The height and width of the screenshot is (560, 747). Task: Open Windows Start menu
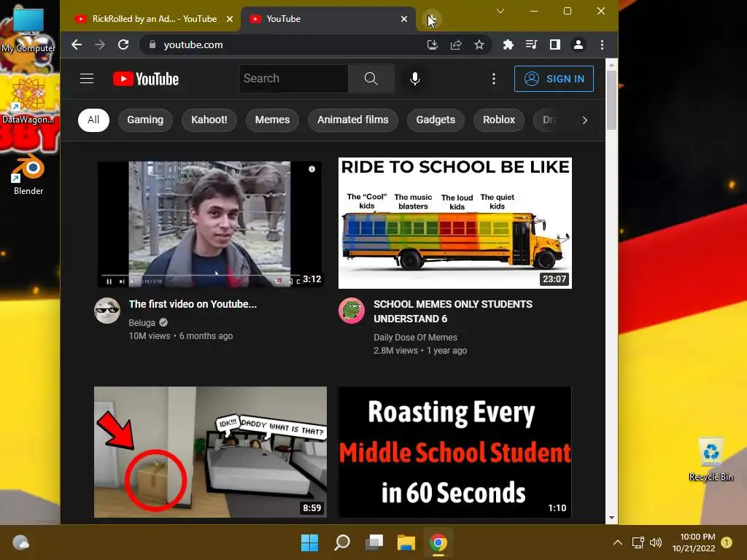click(309, 542)
